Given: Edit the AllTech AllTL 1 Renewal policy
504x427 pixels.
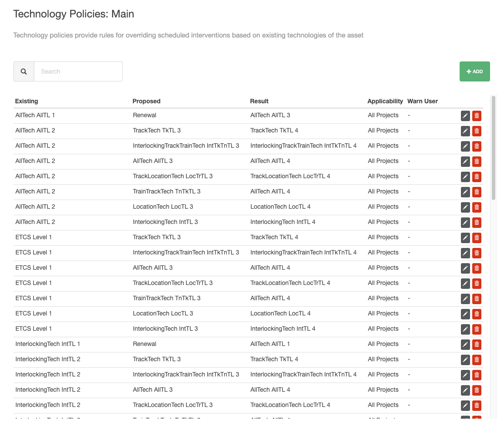Looking at the screenshot, I should 465,115.
